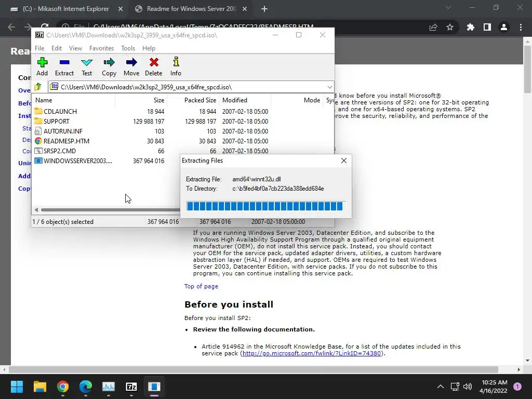Viewport: 532px width, 399px height.
Task: Click the Delete toolbar icon in 7-Zip
Action: [x=153, y=66]
